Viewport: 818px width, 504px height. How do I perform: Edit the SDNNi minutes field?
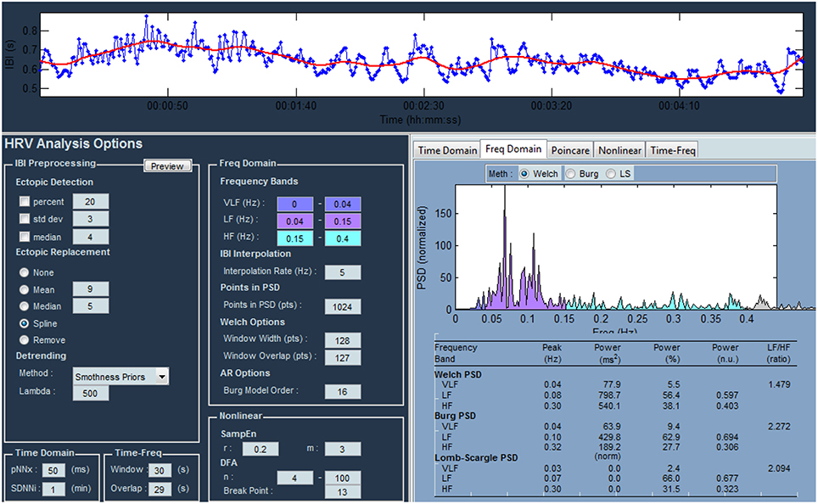click(53, 490)
